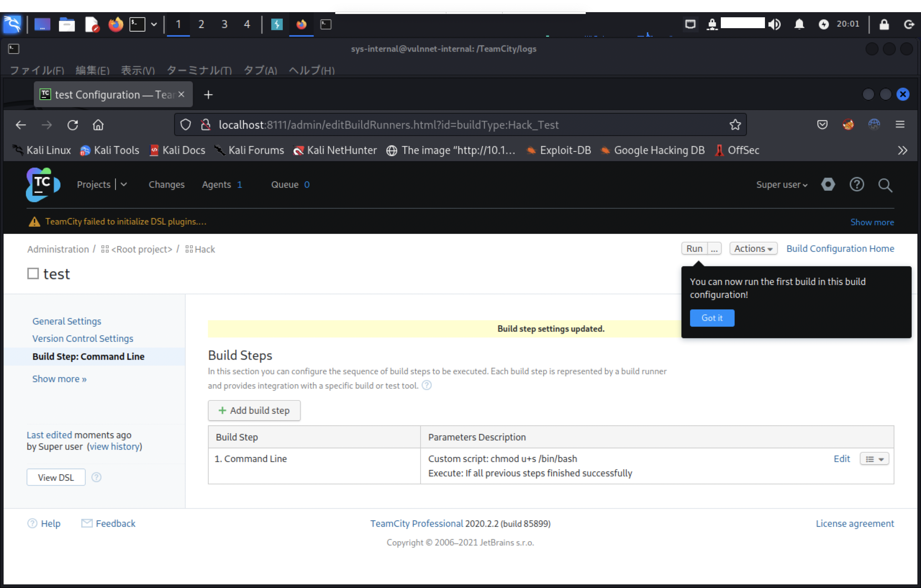
Task: Click the TeamCity search magnifier icon
Action: click(885, 185)
